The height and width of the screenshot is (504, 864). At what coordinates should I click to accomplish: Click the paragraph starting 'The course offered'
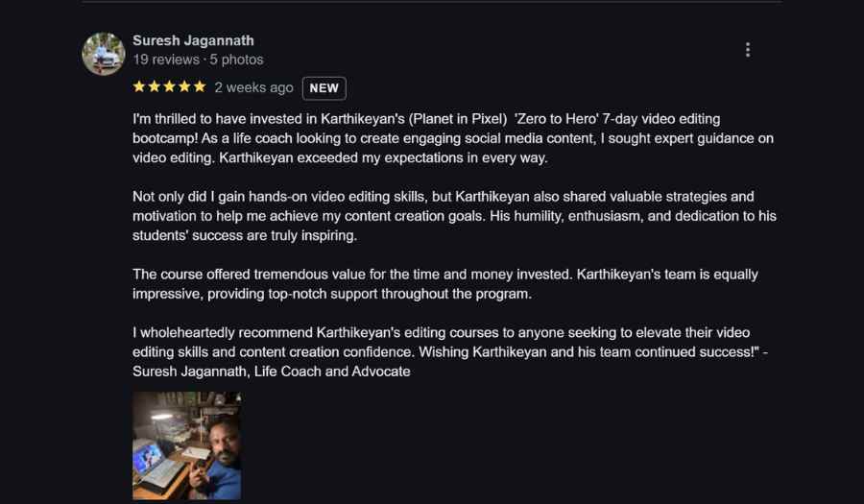445,283
